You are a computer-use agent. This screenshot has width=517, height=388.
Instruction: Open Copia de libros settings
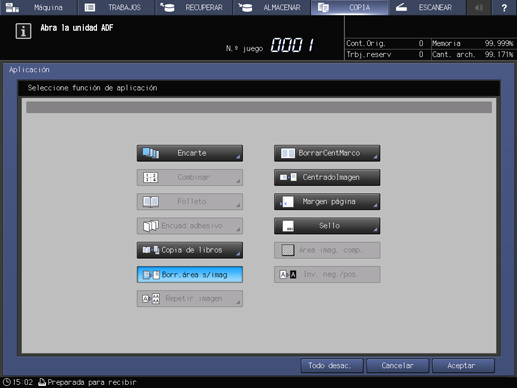[190, 250]
